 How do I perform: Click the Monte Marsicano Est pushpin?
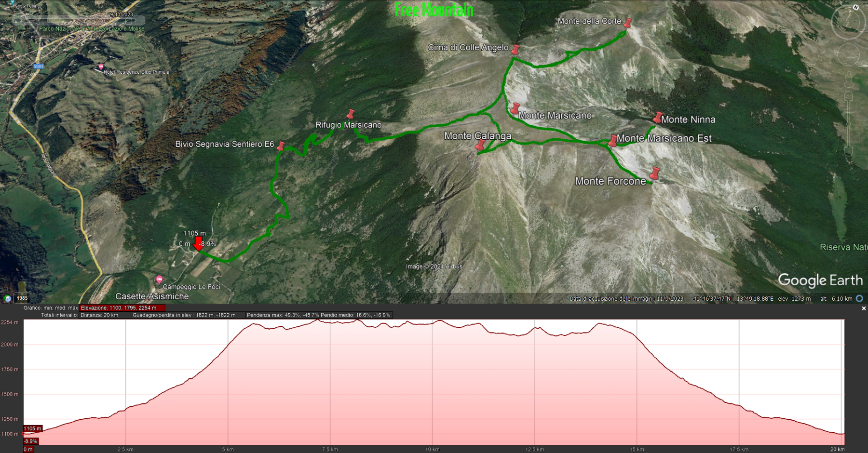pyautogui.click(x=613, y=140)
